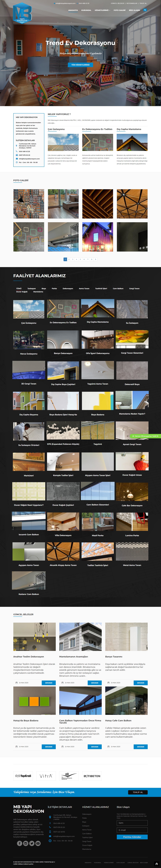Click the previous slide arrow on hero
The image size is (161, 868).
[x=2, y=53]
